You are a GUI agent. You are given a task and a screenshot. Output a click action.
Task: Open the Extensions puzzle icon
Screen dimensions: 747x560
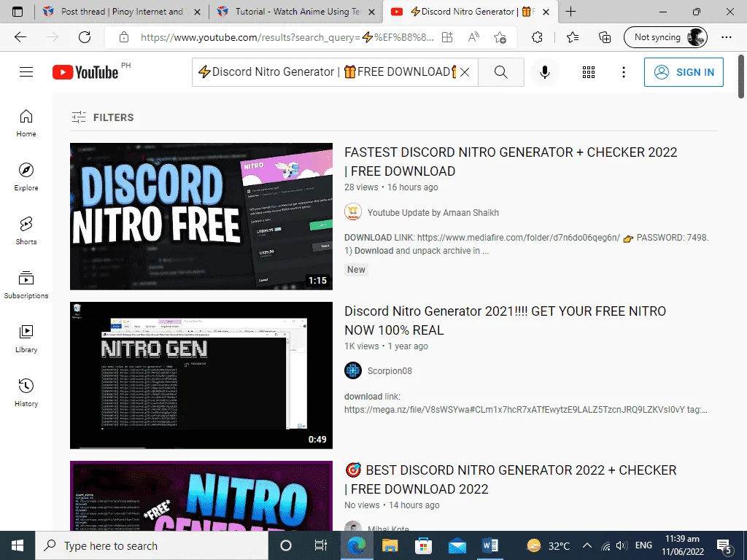[537, 37]
